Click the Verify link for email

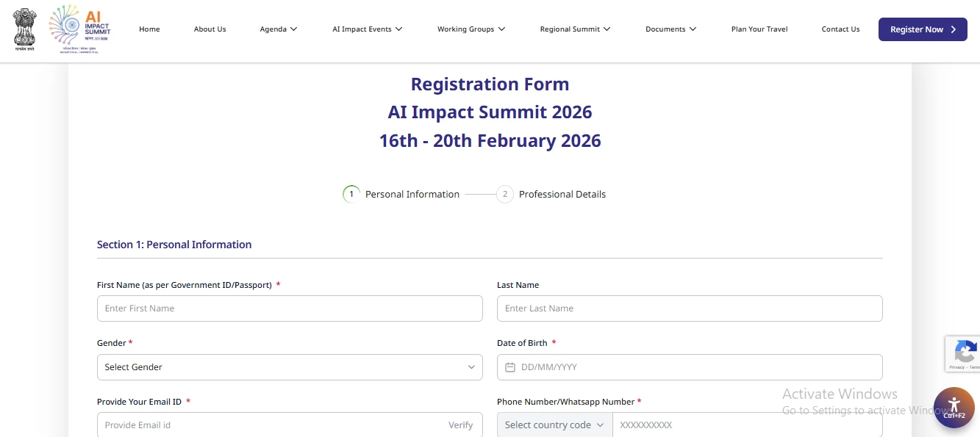[461, 425]
